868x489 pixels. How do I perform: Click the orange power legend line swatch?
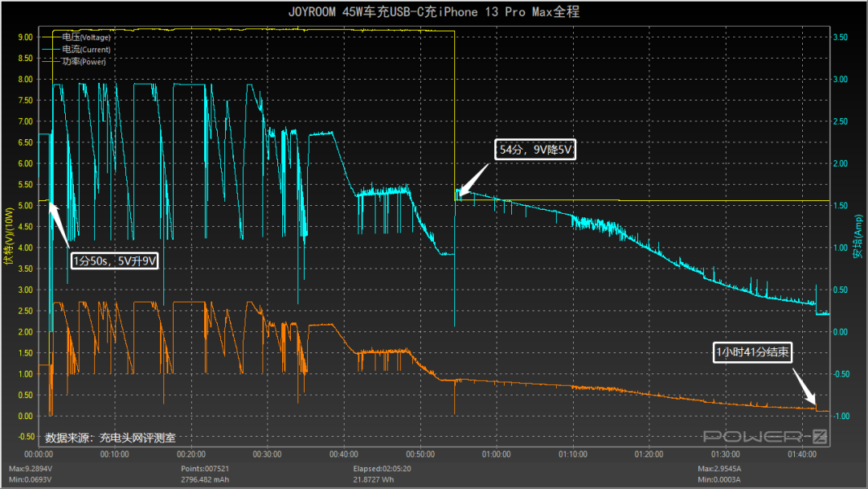tap(51, 61)
